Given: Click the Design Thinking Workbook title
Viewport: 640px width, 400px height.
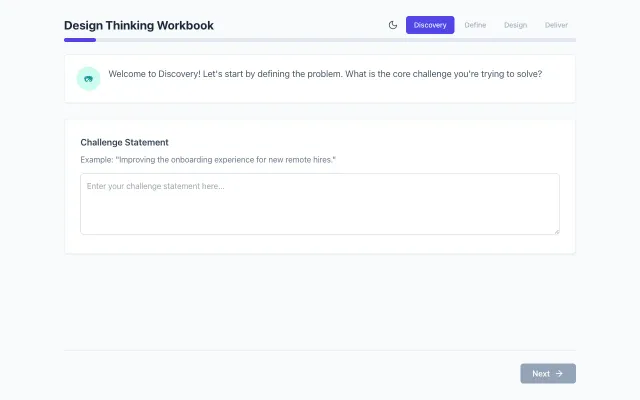Looking at the screenshot, I should (x=139, y=25).
